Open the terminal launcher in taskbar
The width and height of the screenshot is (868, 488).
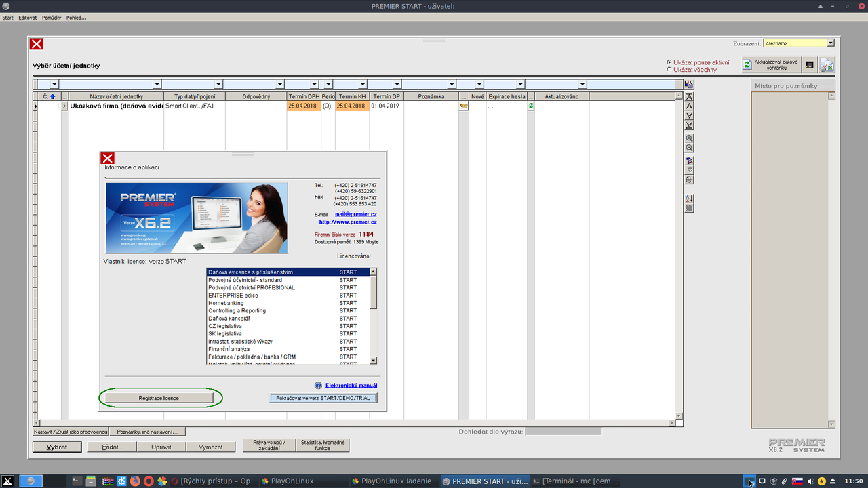pyautogui.click(x=77, y=481)
